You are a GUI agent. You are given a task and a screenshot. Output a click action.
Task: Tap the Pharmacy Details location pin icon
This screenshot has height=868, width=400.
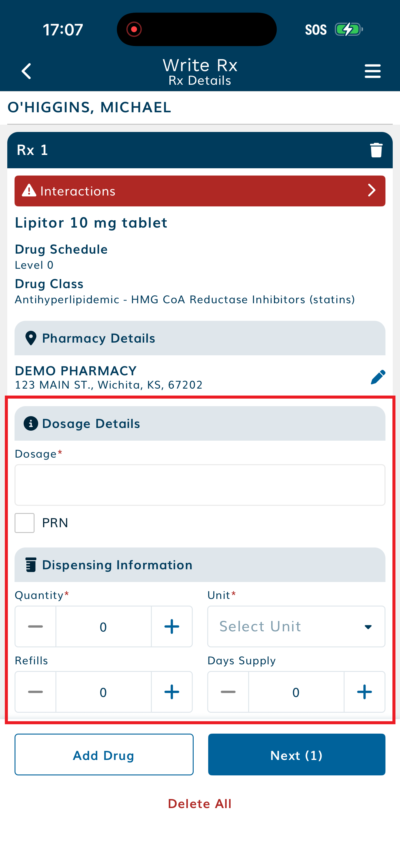(x=31, y=338)
